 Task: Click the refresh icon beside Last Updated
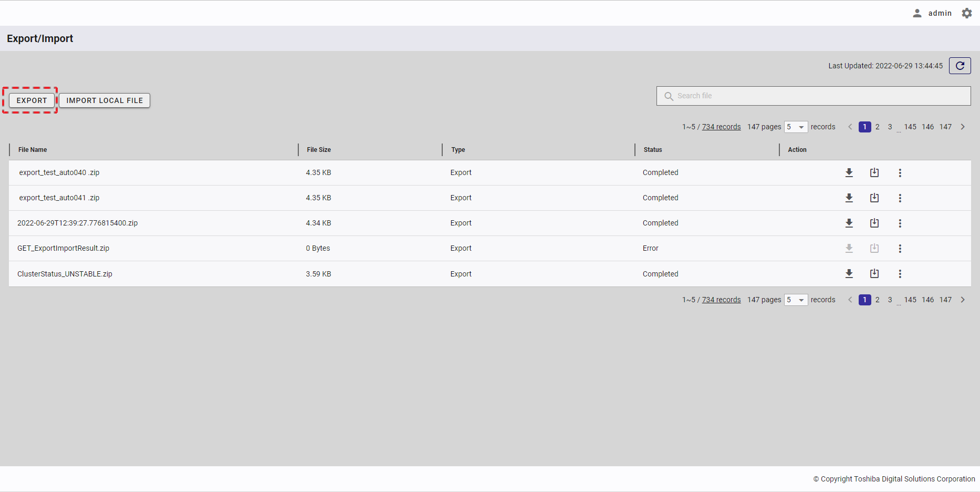(960, 66)
